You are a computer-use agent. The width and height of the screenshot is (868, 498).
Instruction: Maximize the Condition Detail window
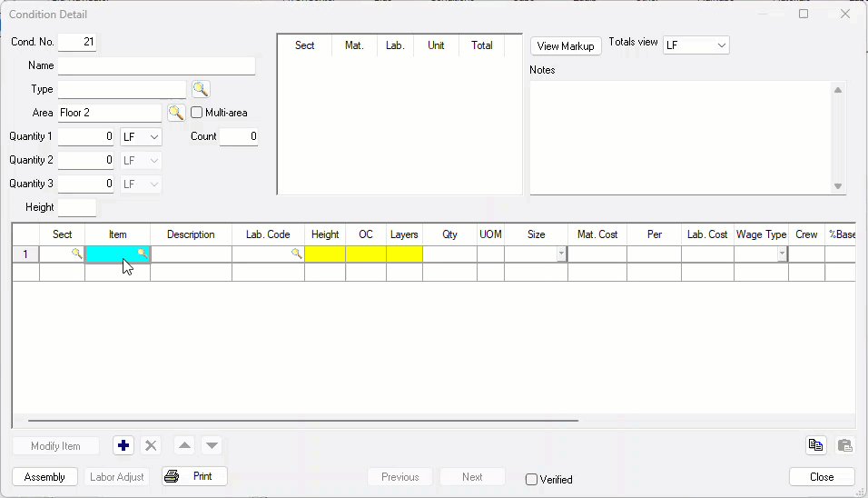coord(804,14)
